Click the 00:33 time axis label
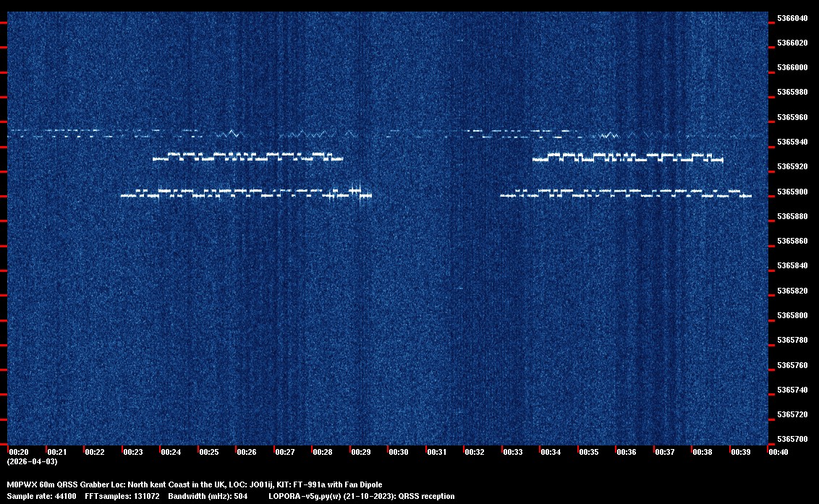 [x=513, y=452]
